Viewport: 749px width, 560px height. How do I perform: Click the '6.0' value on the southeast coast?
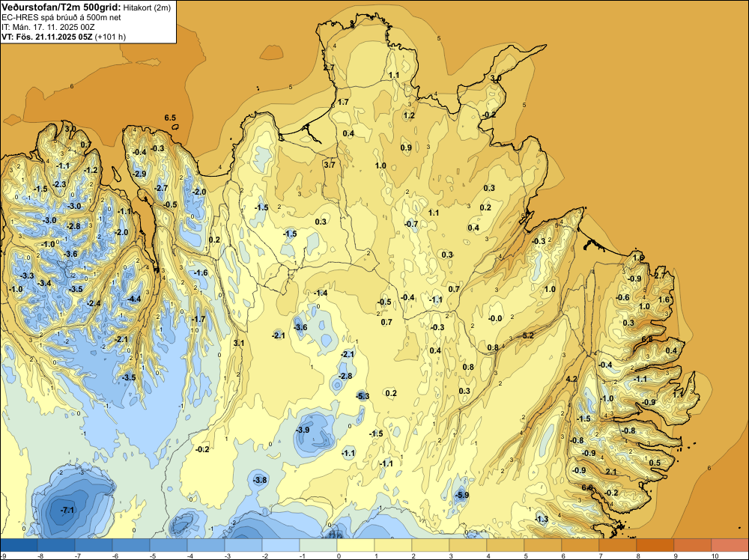tap(587, 487)
